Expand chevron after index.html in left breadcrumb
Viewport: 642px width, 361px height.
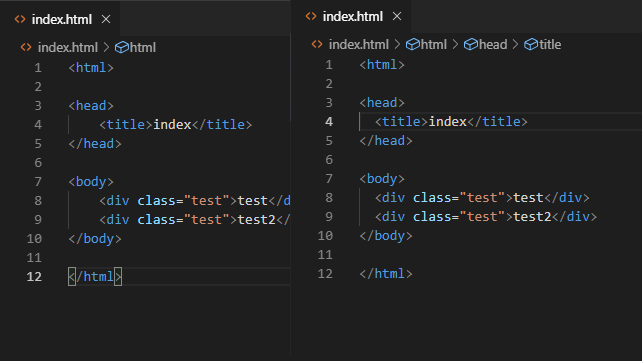[x=106, y=47]
